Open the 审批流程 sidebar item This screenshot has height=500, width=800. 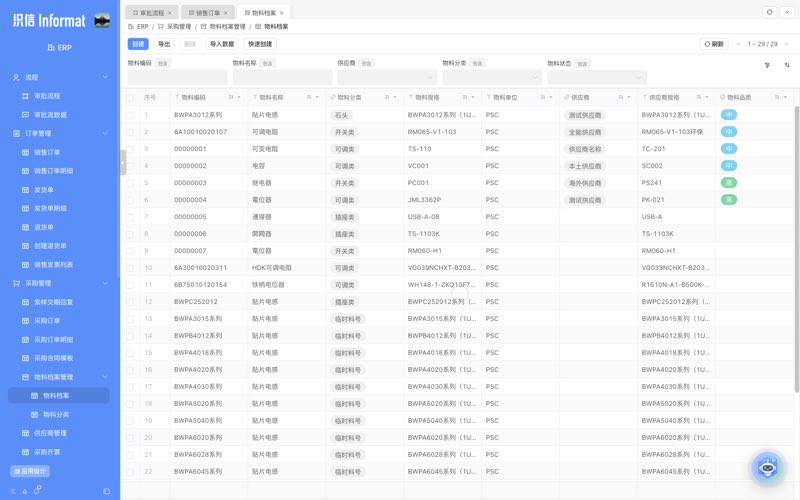point(46,96)
